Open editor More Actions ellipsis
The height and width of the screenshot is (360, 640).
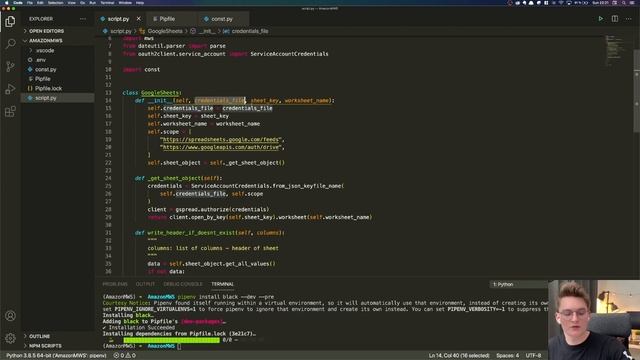click(x=628, y=19)
